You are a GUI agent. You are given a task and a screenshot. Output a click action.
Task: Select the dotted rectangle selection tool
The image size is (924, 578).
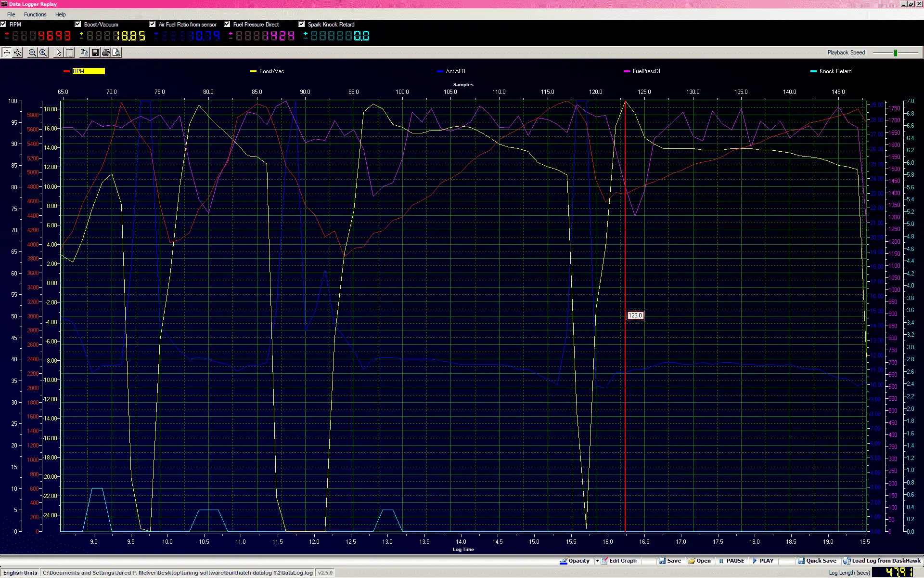point(70,53)
